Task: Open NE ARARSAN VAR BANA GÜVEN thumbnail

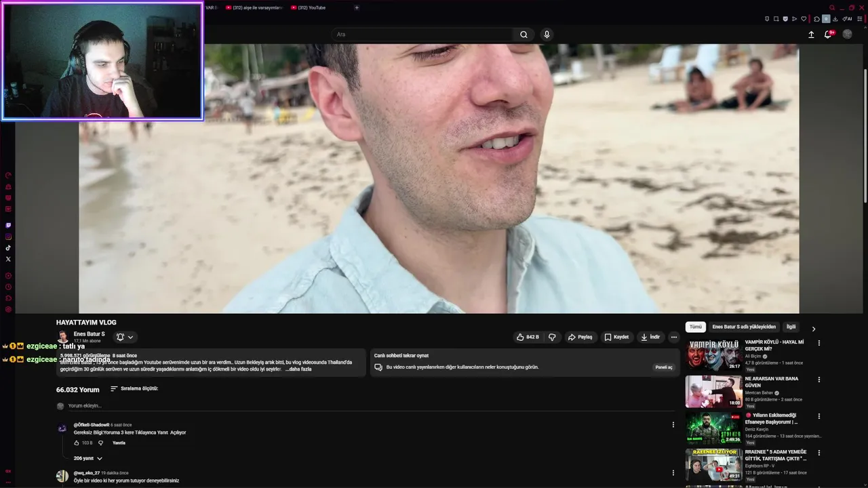Action: (713, 391)
